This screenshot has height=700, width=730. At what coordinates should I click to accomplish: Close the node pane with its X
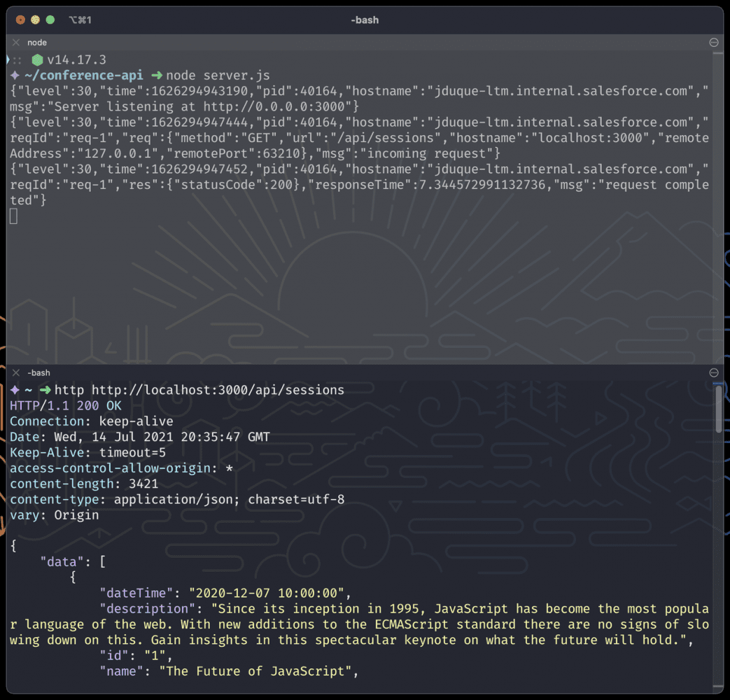[16, 43]
